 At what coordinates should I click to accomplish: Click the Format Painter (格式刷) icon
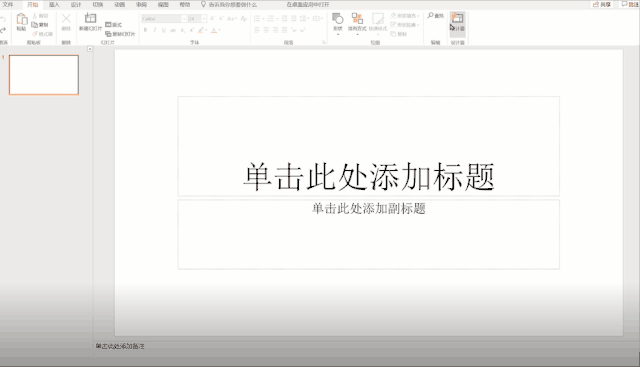pos(35,34)
